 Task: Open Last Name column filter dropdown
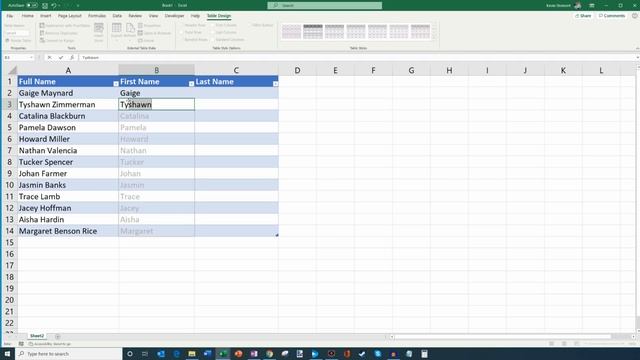click(276, 84)
